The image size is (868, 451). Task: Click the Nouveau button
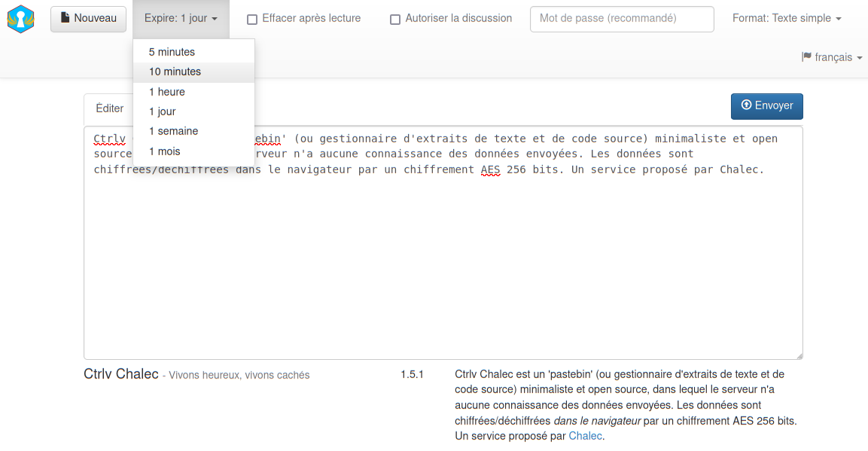click(x=88, y=20)
